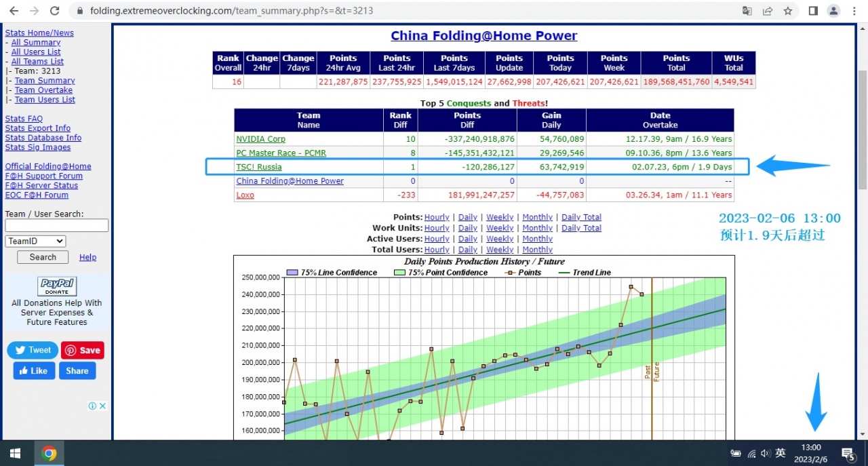Open the Stats Export Info link
868x466 pixels.
pyautogui.click(x=38, y=128)
